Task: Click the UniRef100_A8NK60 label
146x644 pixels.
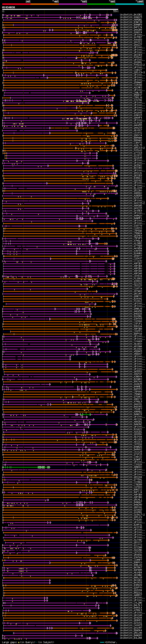Action: 131,467
